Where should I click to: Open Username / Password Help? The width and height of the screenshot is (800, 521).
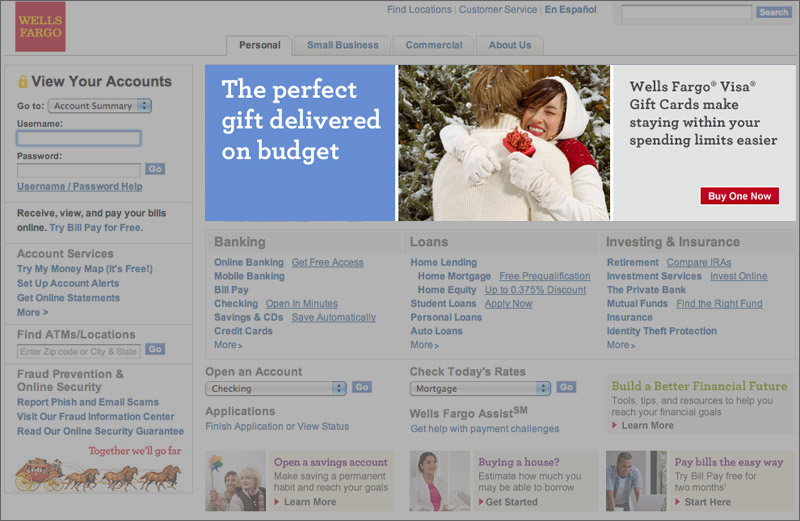pyautogui.click(x=80, y=187)
